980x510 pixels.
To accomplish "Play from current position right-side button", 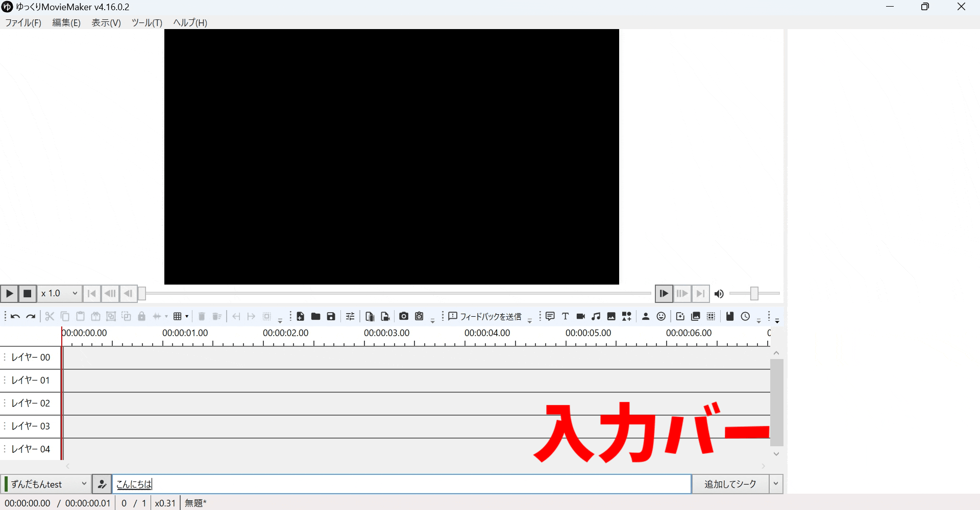I will pos(664,294).
